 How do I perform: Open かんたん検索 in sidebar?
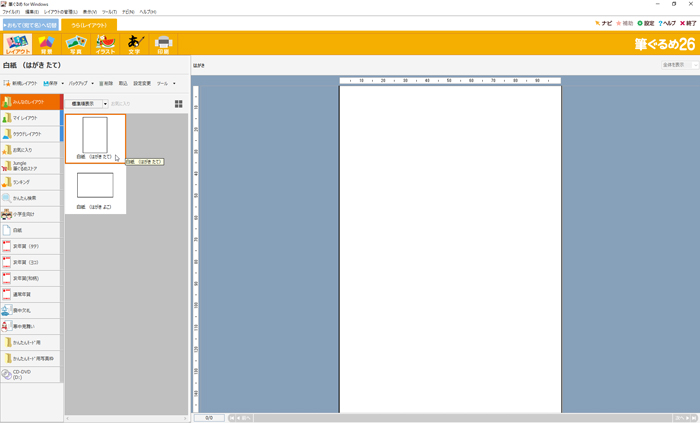point(30,198)
